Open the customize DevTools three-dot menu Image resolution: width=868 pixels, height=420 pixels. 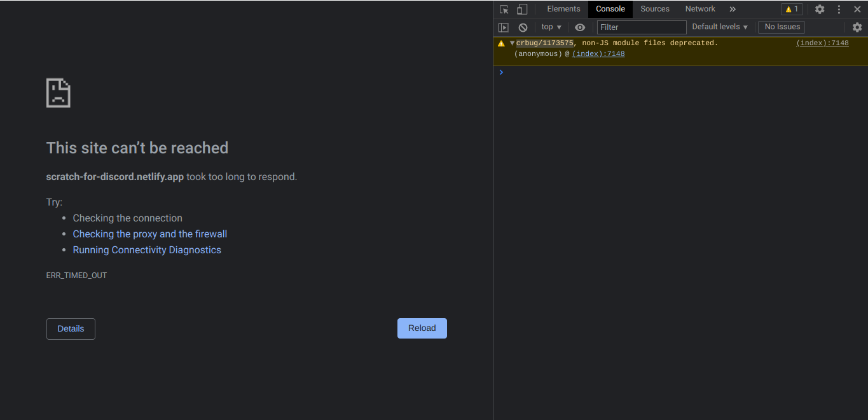point(839,9)
